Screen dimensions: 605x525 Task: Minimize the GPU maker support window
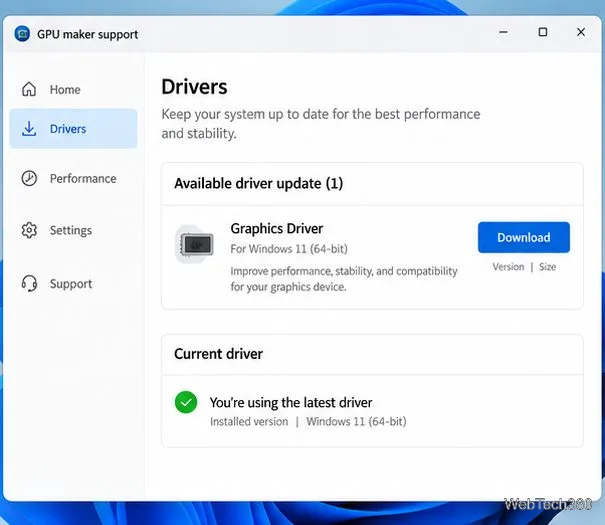point(503,32)
